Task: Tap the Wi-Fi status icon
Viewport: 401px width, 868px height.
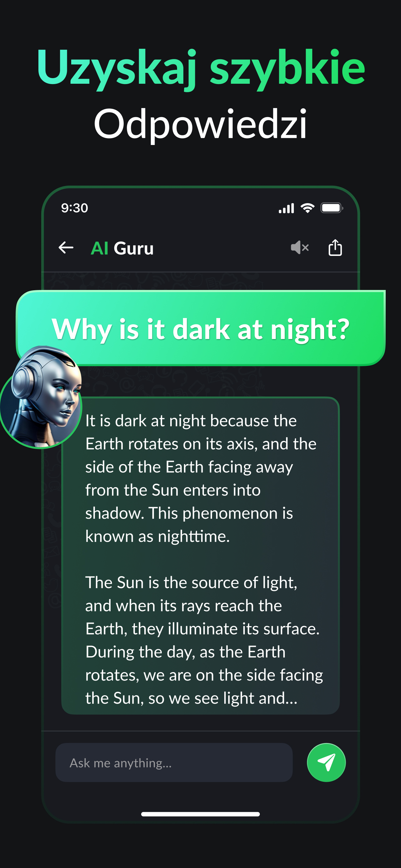Action: coord(307,208)
